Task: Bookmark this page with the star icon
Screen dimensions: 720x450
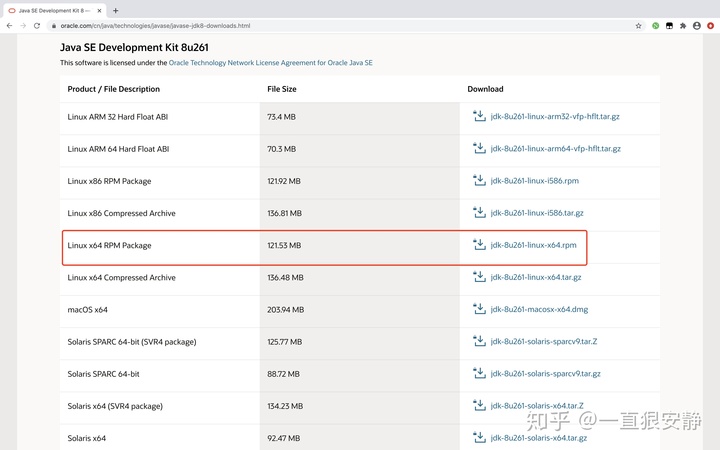Action: [638, 26]
